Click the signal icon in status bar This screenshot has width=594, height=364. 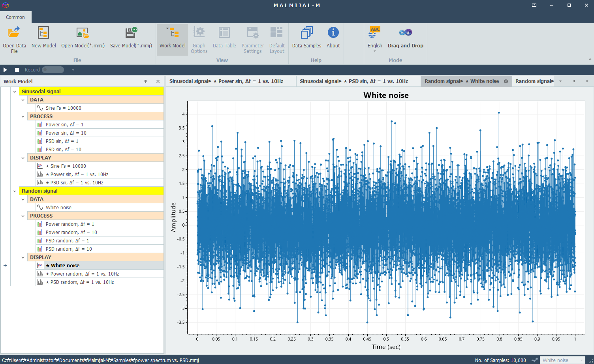click(x=535, y=360)
